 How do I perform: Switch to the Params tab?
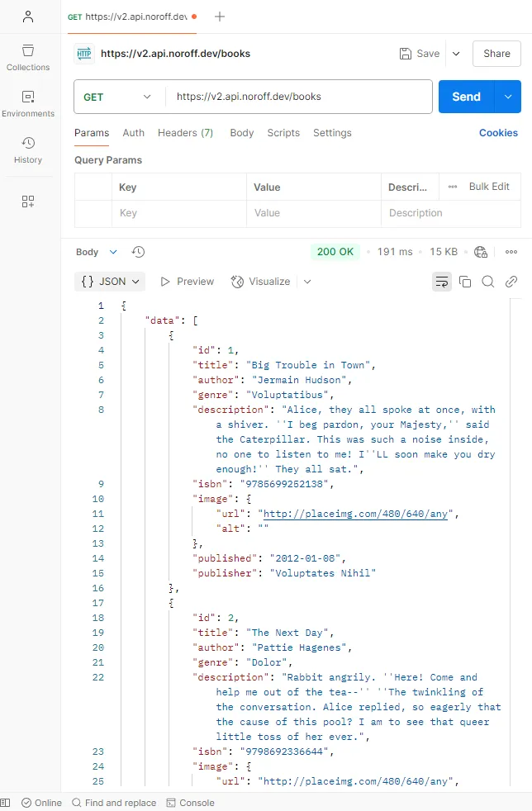(x=92, y=133)
